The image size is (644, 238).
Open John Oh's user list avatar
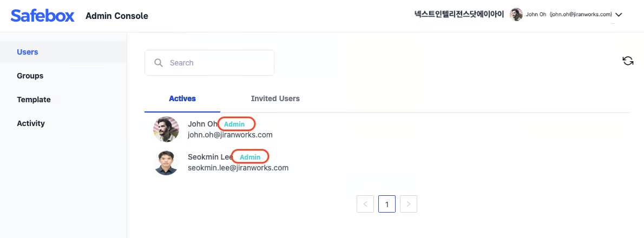coord(166,129)
